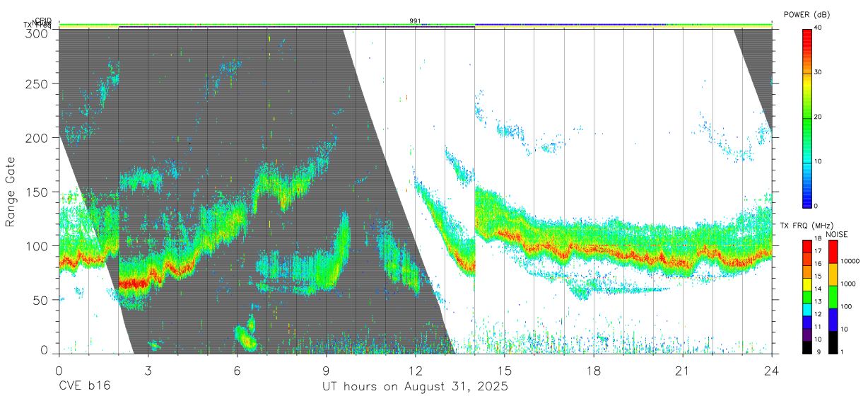Click the POWER color gradient bar
The height and width of the screenshot is (401, 868).
pyautogui.click(x=807, y=117)
